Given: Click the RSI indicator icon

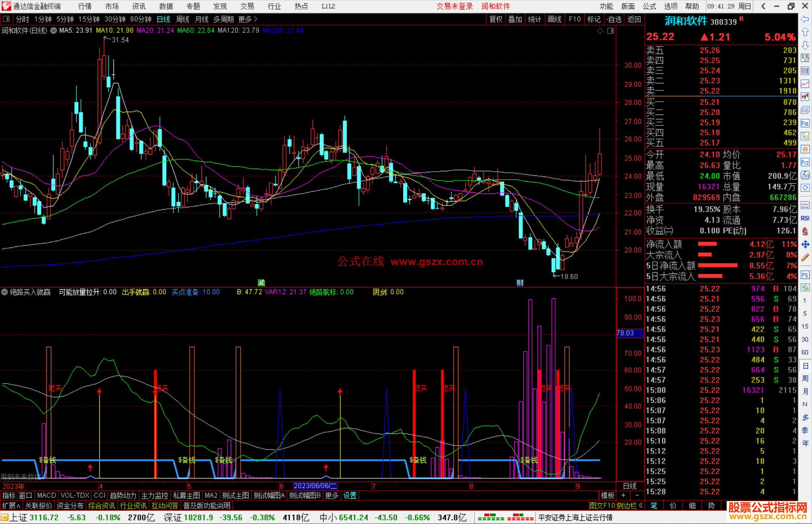Looking at the screenshot, I should point(805,218).
